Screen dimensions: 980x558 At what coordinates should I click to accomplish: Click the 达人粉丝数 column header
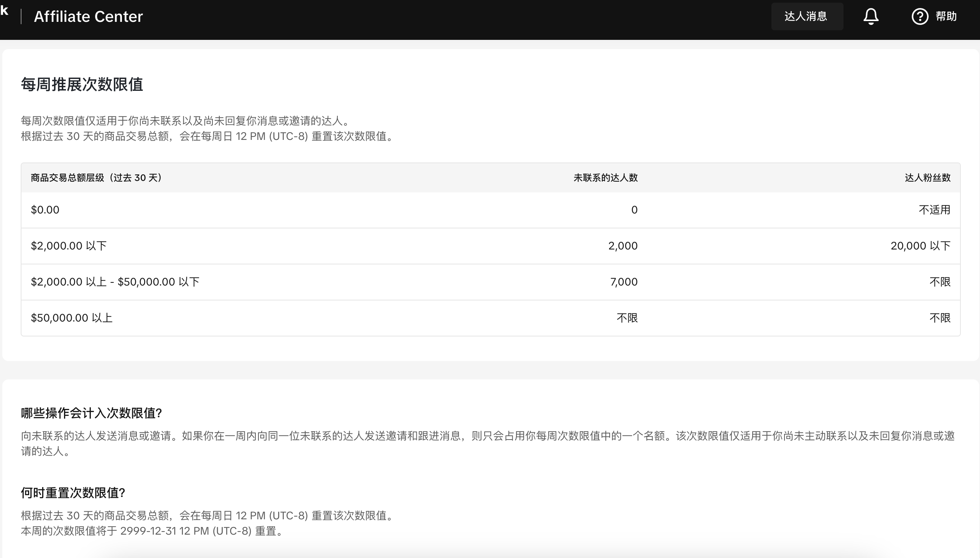927,178
